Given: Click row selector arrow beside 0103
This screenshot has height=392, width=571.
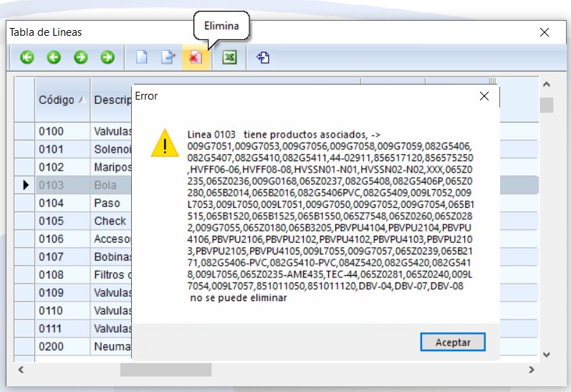Looking at the screenshot, I should (x=27, y=186).
